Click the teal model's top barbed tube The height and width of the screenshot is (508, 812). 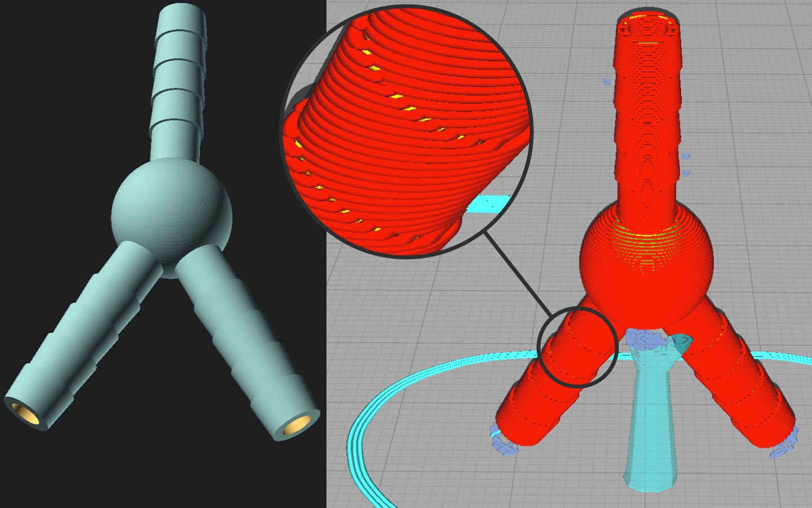coord(178,84)
